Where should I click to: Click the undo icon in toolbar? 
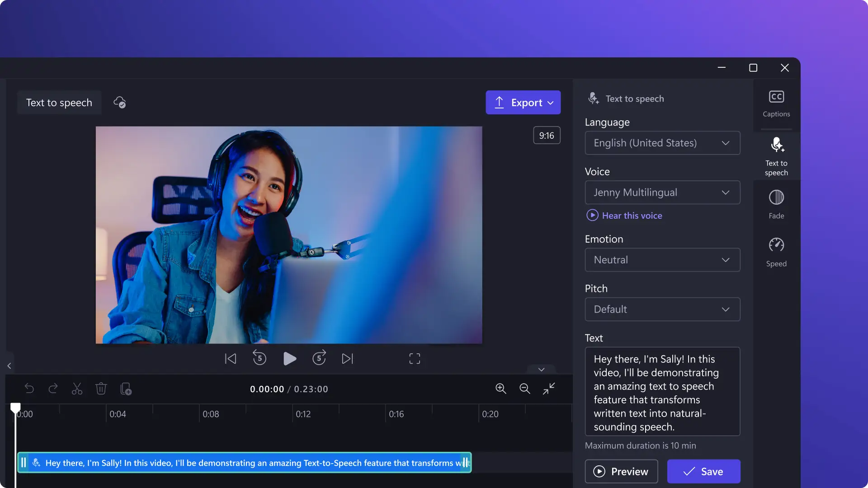click(28, 389)
